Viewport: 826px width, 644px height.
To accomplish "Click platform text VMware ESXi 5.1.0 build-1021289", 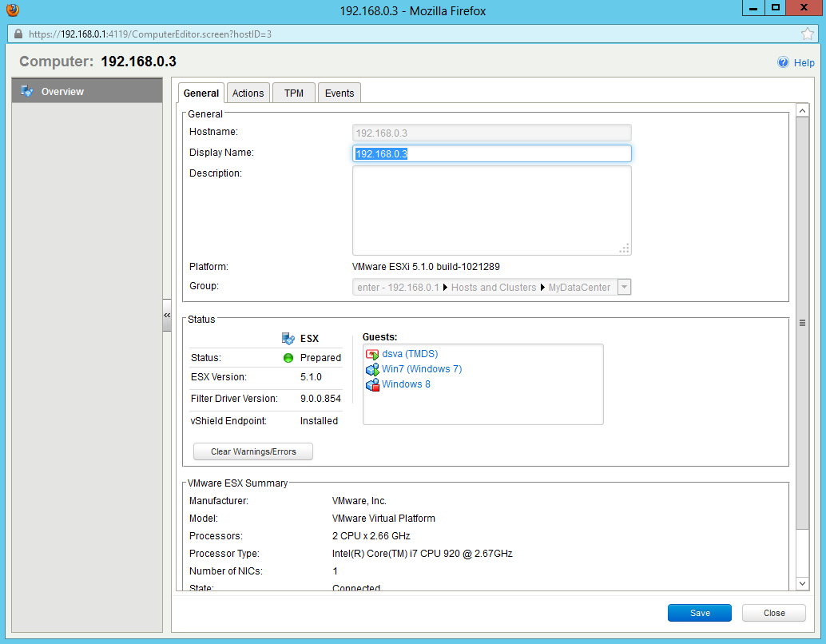I will [426, 267].
